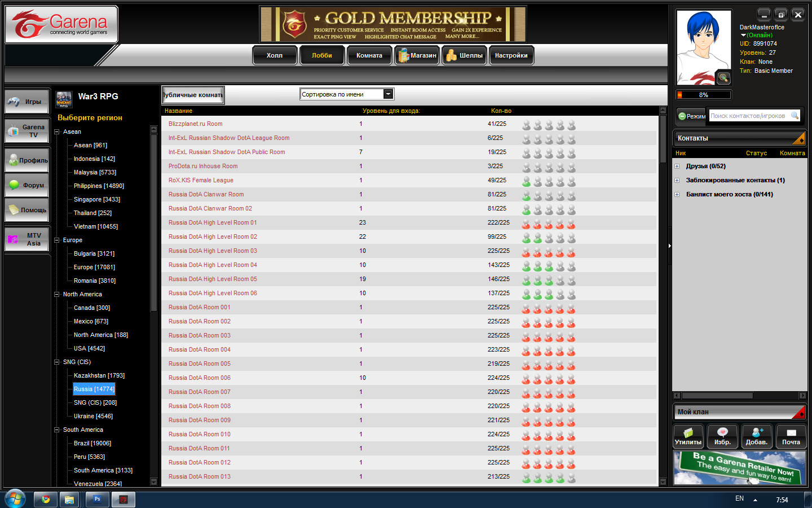Show hidden system tray icons
The image size is (812, 508).
pyautogui.click(x=755, y=500)
